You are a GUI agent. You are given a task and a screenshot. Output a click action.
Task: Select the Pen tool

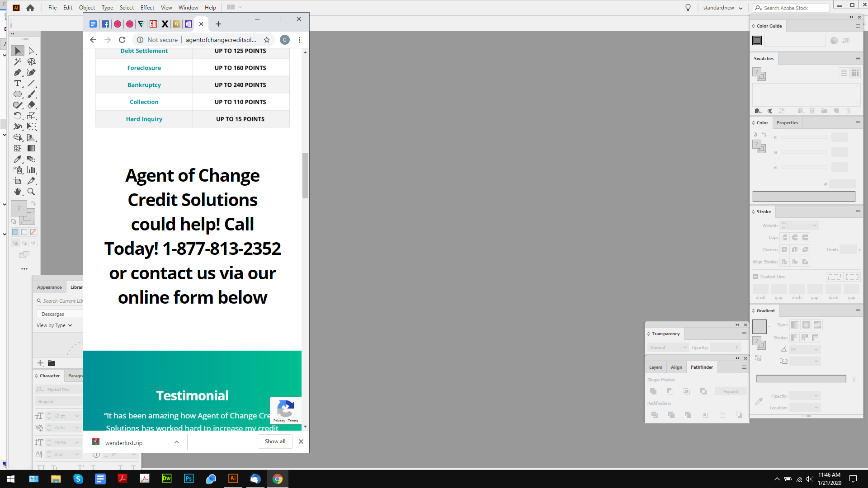[18, 73]
